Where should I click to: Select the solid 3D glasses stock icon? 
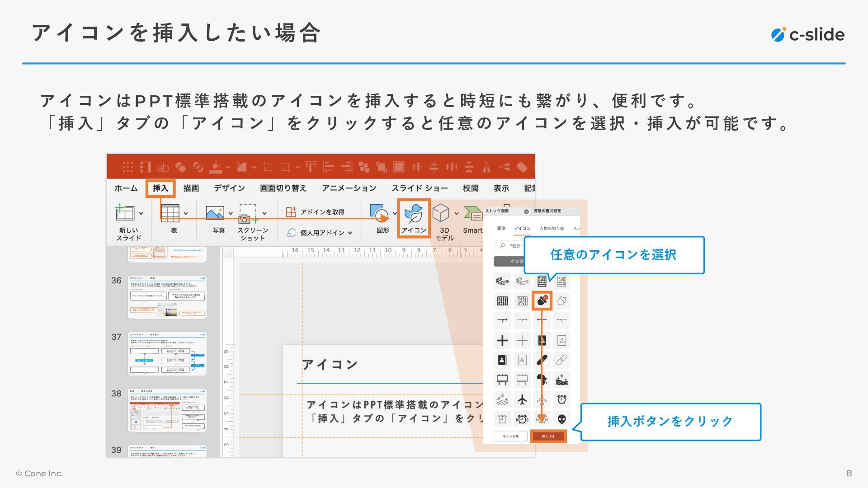[x=502, y=282]
